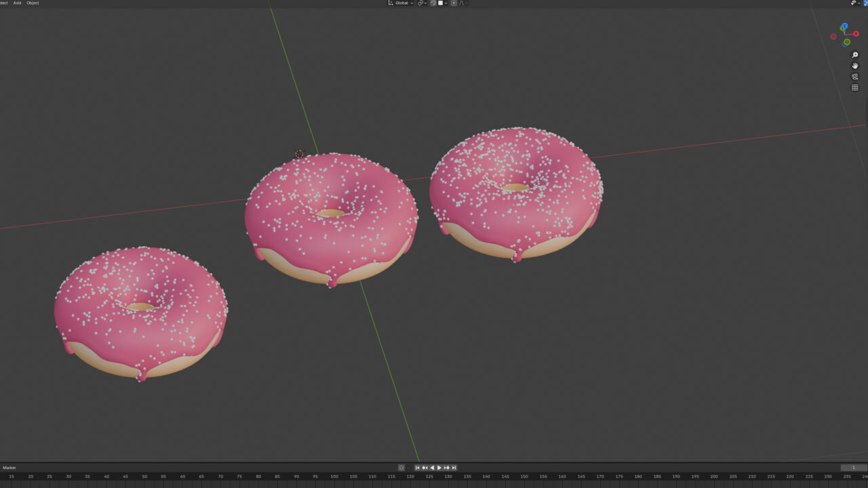The image size is (868, 488).
Task: Open the Add menu
Action: coord(17,3)
